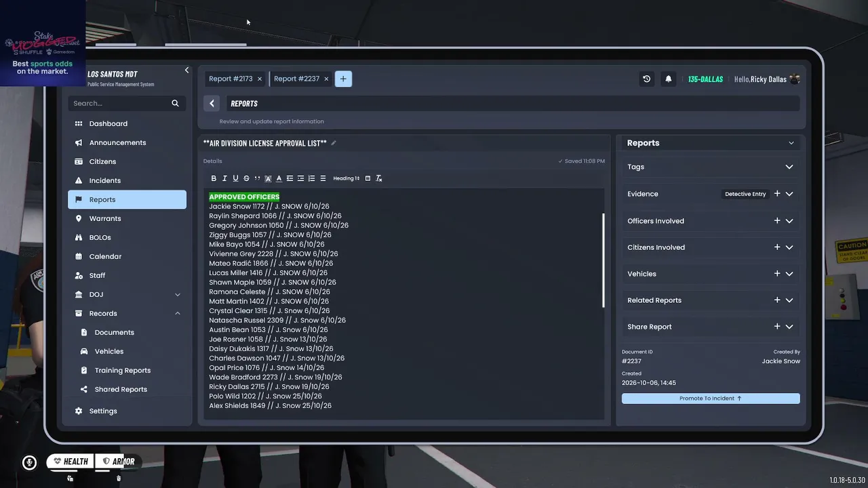868x488 pixels.
Task: Expand the Evidence section chevron
Action: [789, 194]
